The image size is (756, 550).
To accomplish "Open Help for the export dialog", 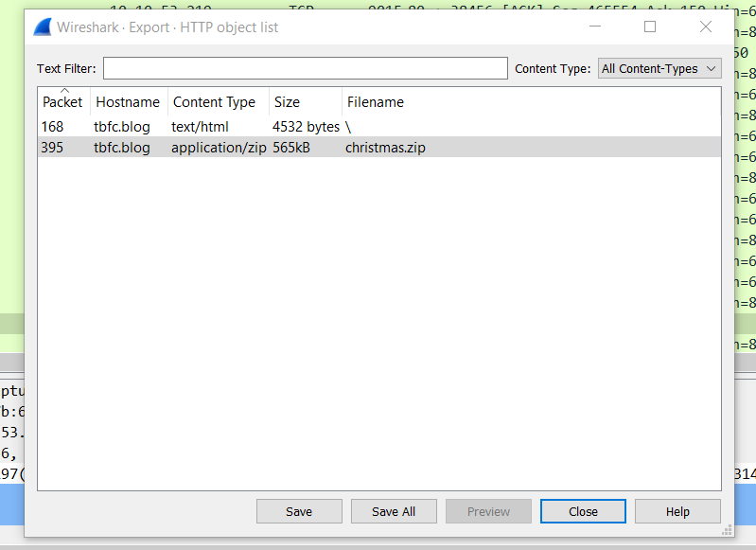I will (x=677, y=511).
